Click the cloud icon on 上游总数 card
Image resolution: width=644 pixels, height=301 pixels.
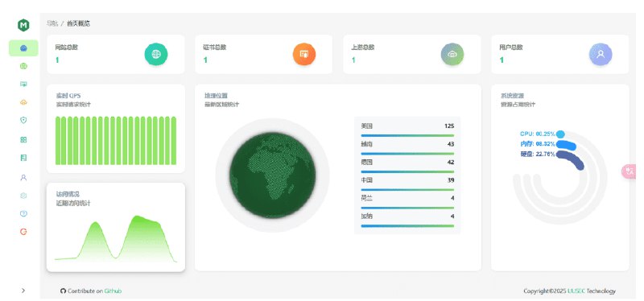click(452, 54)
